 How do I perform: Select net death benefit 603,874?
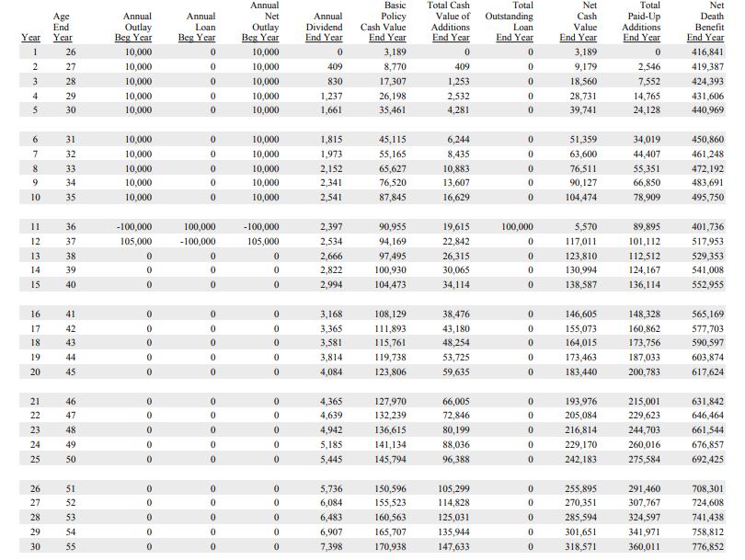tap(708, 358)
